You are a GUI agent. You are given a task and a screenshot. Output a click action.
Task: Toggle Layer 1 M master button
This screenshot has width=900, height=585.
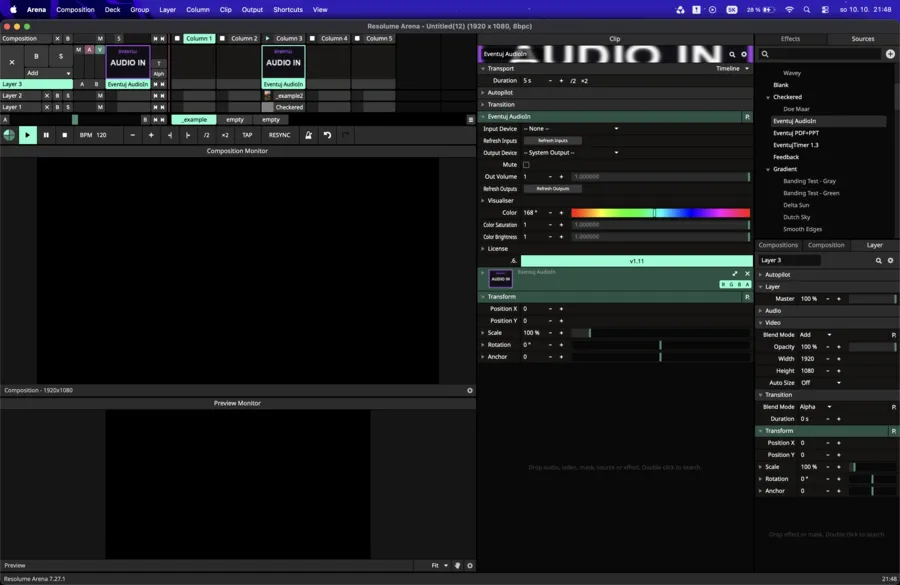pos(100,107)
